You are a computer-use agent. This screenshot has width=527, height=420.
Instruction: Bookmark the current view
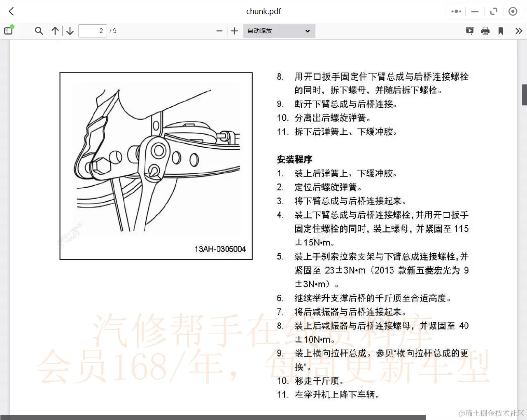(x=501, y=30)
